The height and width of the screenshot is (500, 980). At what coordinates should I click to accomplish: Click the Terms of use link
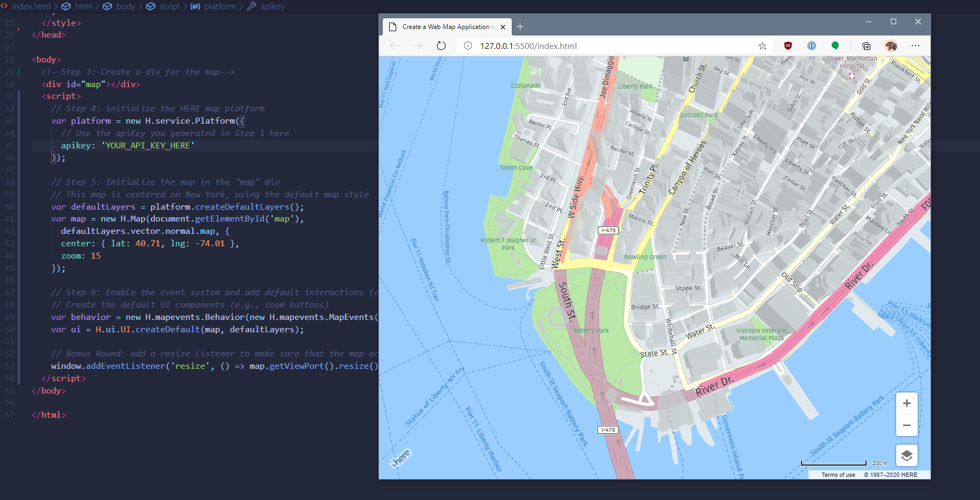[x=838, y=475]
